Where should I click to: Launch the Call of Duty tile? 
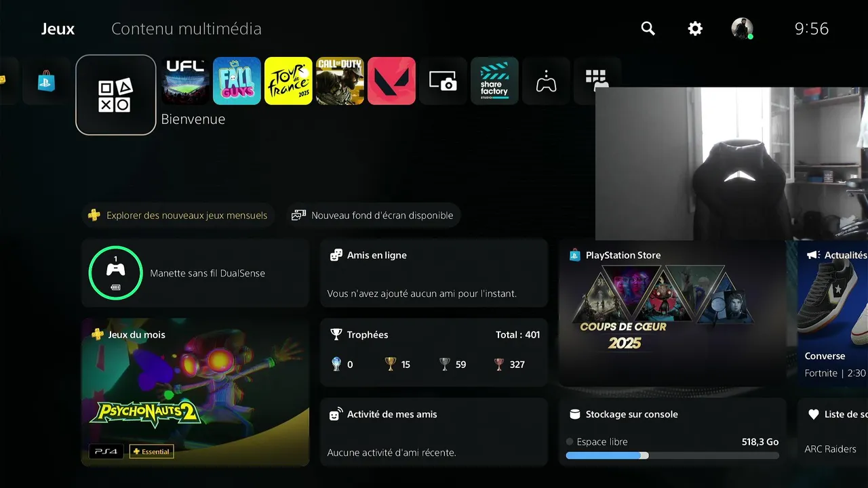click(x=340, y=81)
